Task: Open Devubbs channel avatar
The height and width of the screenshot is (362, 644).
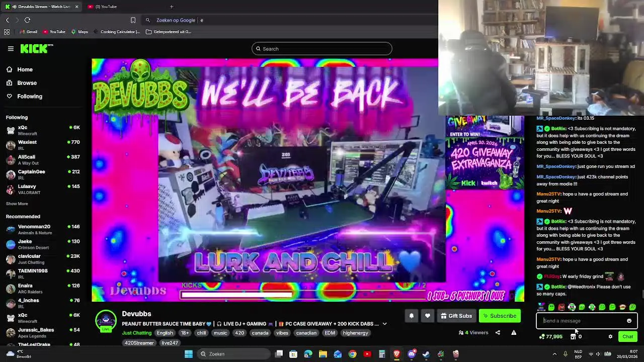Action: 106,320
